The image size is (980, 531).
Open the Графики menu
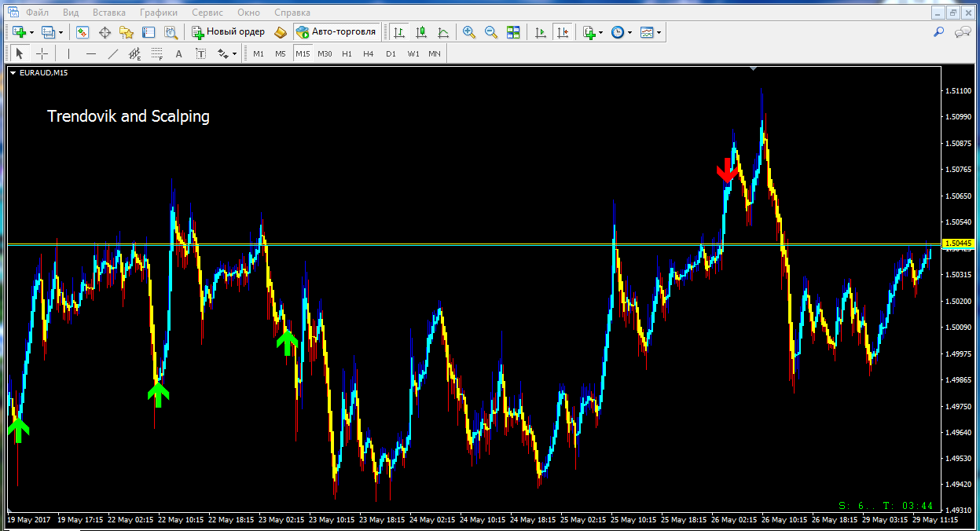click(x=158, y=13)
